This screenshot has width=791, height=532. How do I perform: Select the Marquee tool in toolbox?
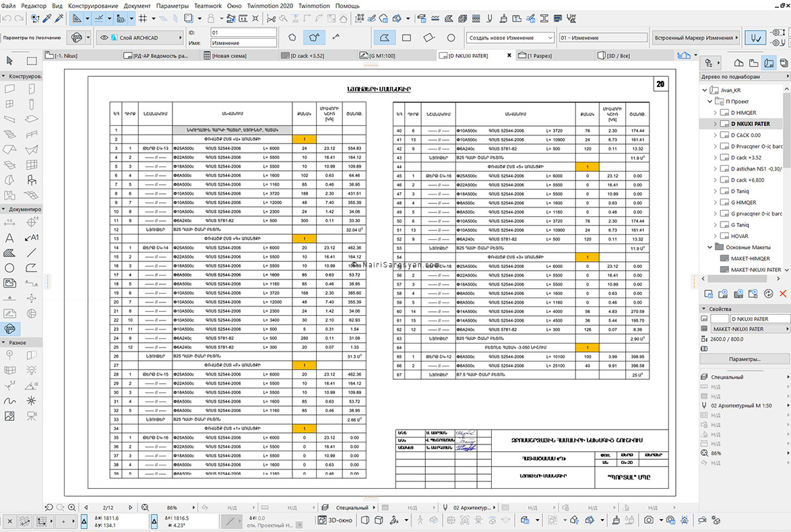32,61
